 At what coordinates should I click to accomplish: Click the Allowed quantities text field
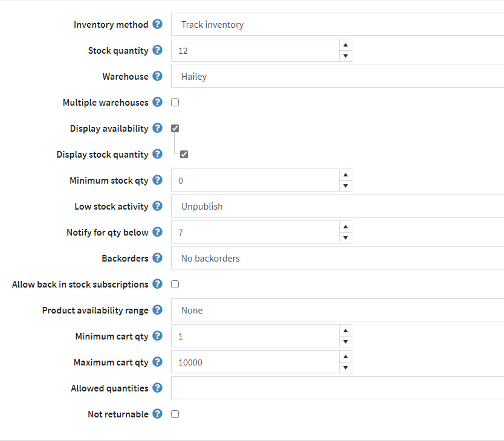[337, 388]
